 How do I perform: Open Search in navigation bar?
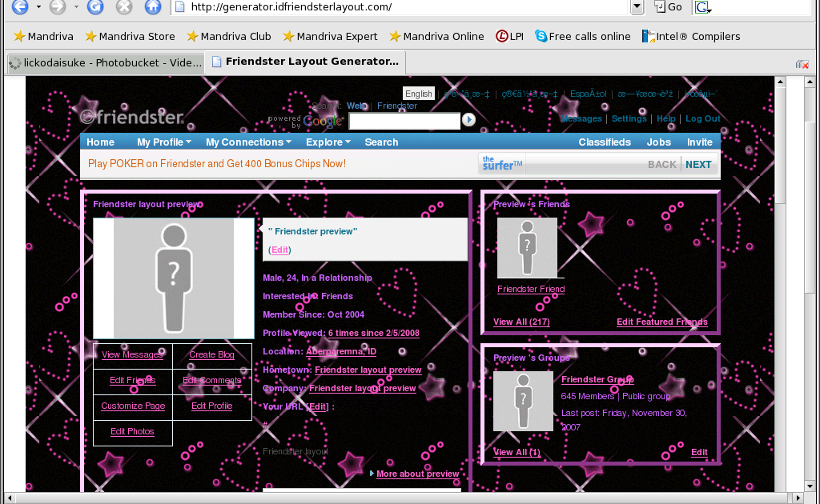click(x=381, y=142)
